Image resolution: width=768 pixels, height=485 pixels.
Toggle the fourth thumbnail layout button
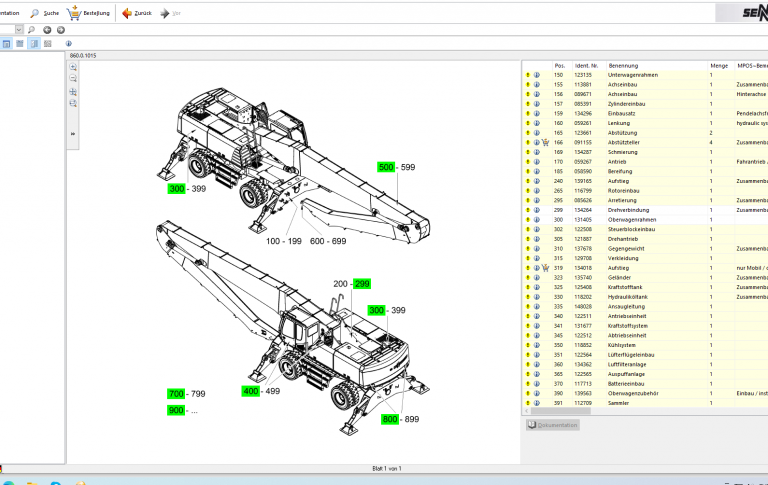[48, 44]
